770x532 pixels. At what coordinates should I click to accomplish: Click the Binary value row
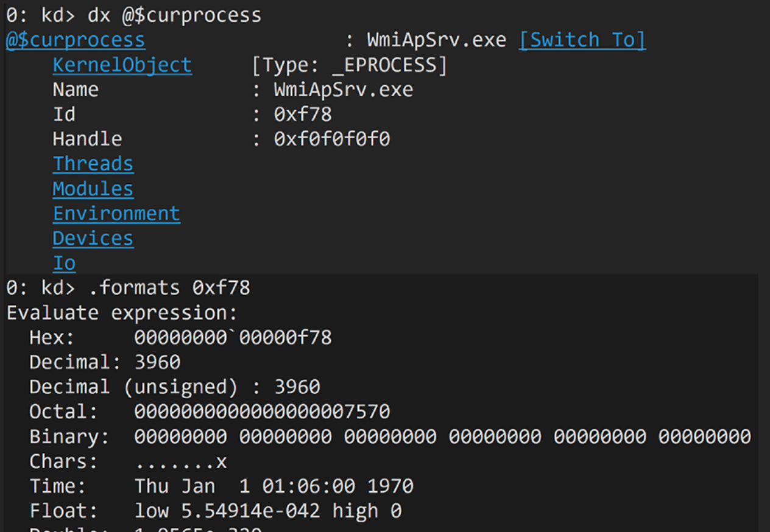[442, 437]
